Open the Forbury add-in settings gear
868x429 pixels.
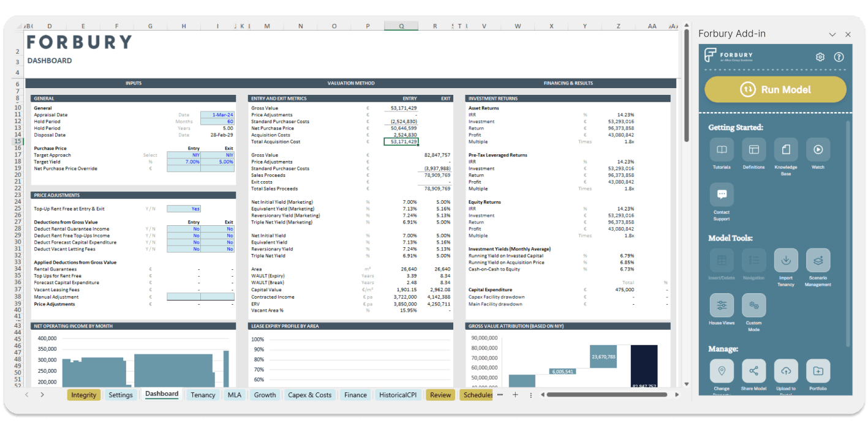(820, 57)
